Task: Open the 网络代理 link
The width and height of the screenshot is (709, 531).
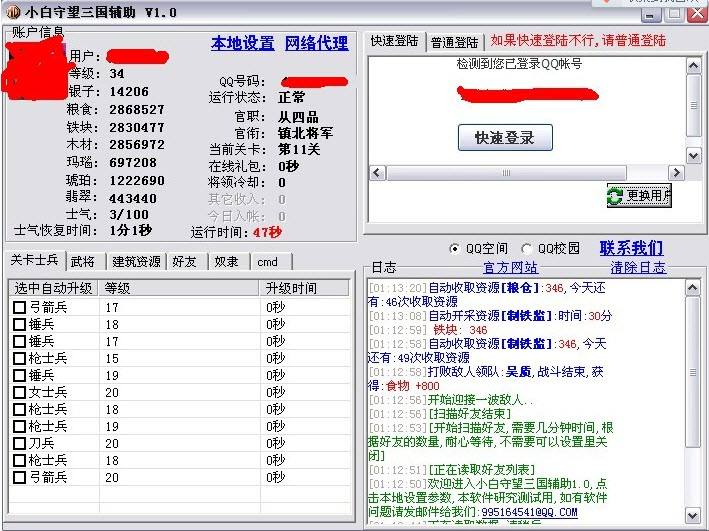Action: coord(317,43)
